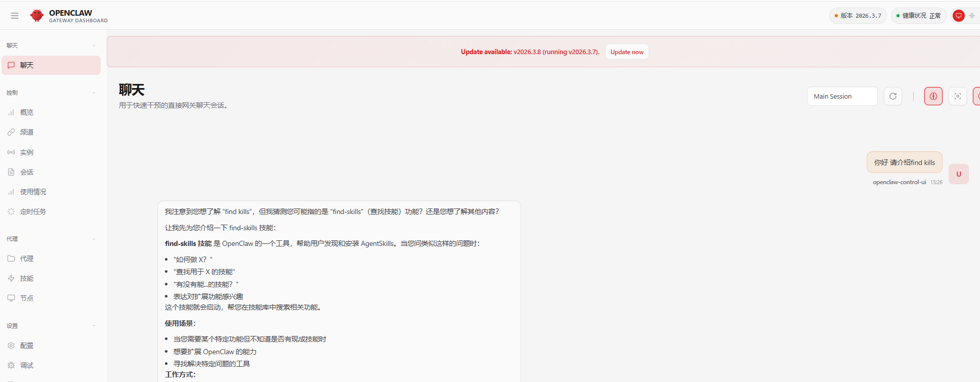Toggle the brain thinking-output button
Viewport: 980px width, 382px height.
coord(933,96)
